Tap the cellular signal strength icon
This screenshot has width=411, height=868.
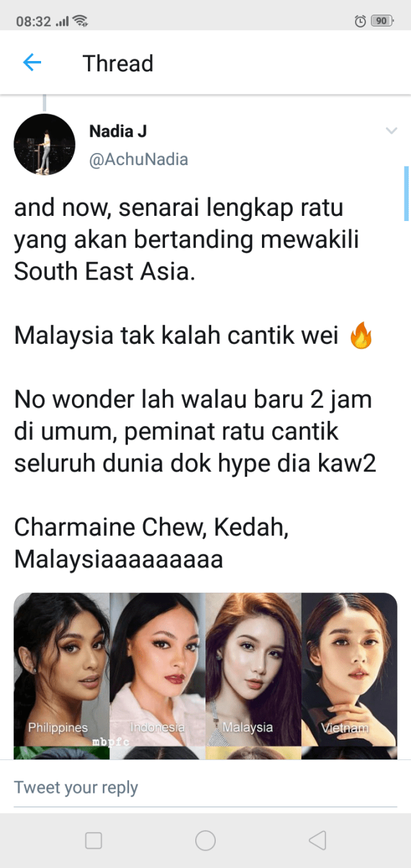pyautogui.click(x=62, y=22)
